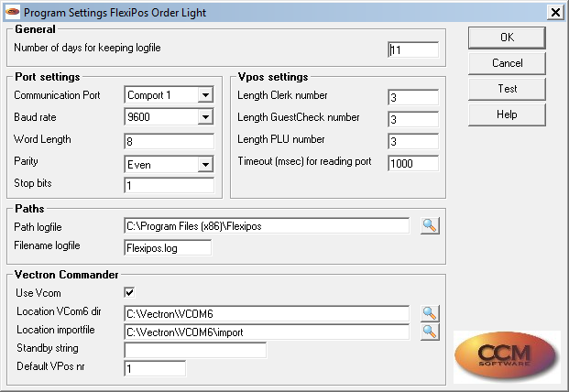Open the Baud rate dropdown arrow
This screenshot has width=569, height=392.
[205, 117]
